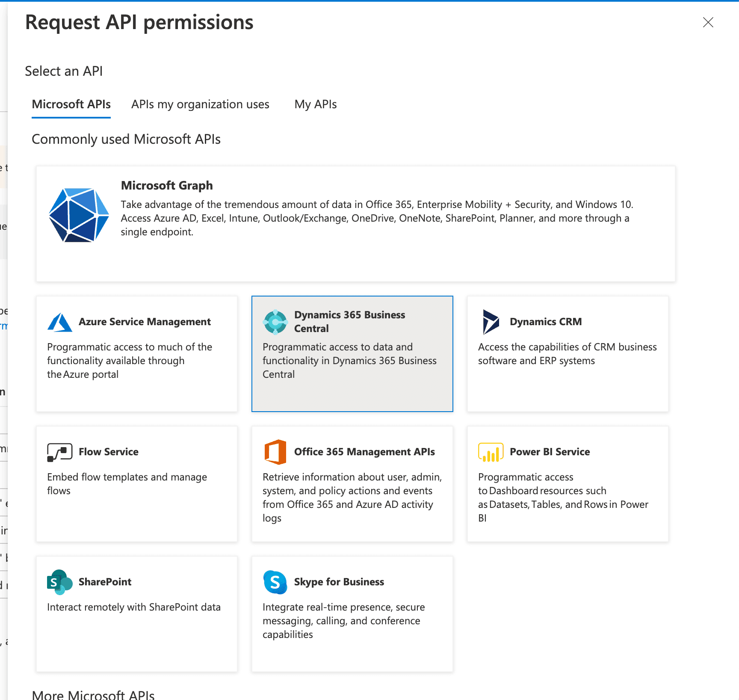This screenshot has height=700, width=739.
Task: Click the Skype for Business icon
Action: pyautogui.click(x=275, y=581)
